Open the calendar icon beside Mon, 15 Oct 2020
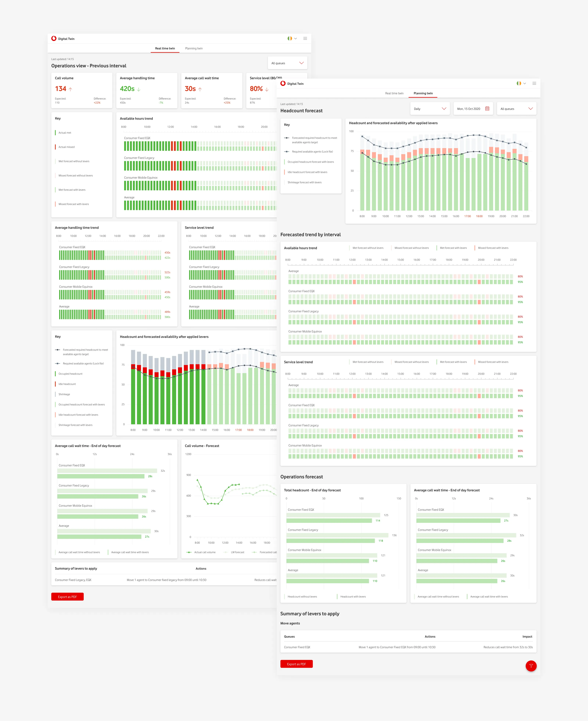This screenshot has height=721, width=588. 487,109
